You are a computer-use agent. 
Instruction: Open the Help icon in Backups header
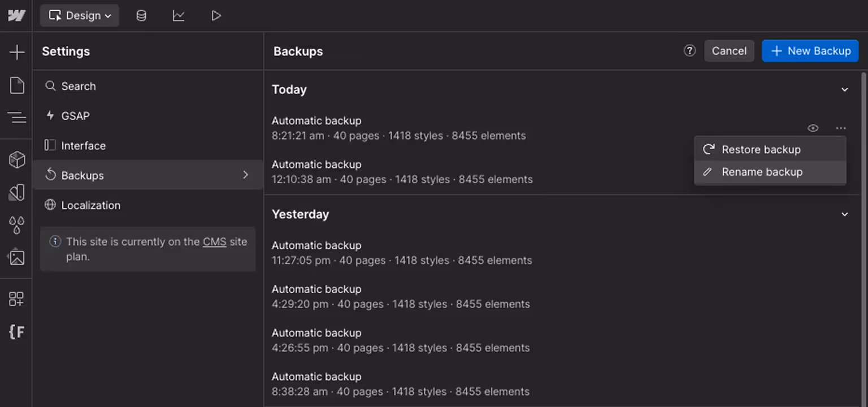click(689, 51)
